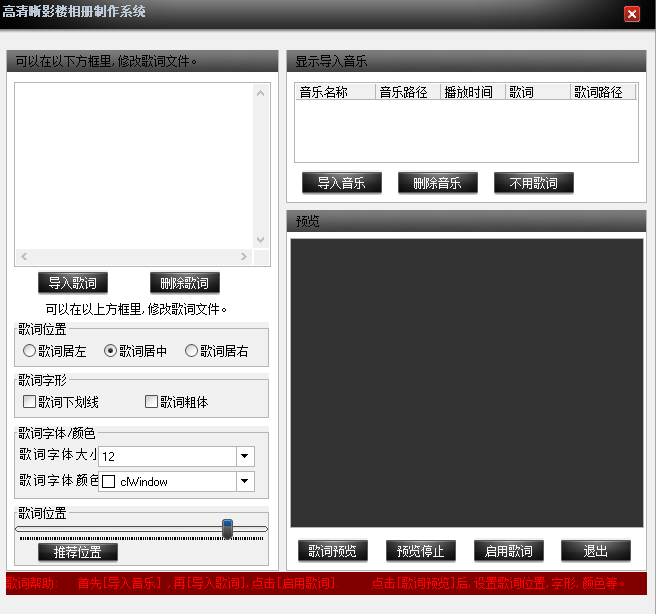Select the 歌词居右 radio option
The height and width of the screenshot is (614, 656).
(217, 350)
